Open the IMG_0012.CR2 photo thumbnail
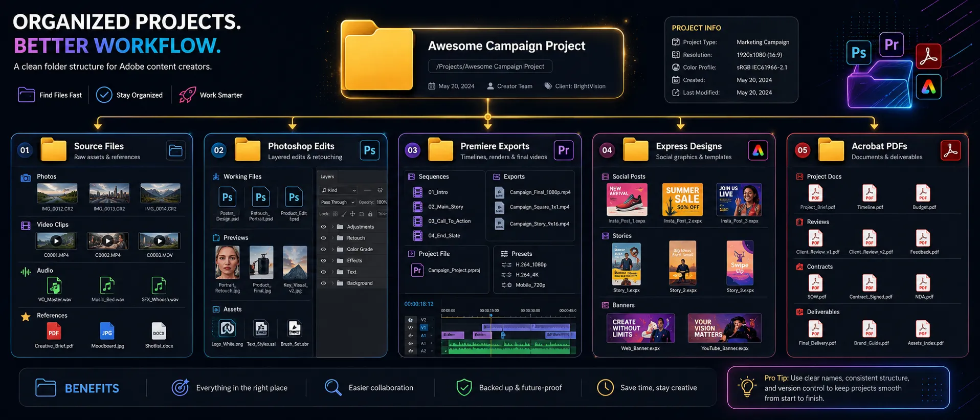980x420 pixels. [x=57, y=193]
